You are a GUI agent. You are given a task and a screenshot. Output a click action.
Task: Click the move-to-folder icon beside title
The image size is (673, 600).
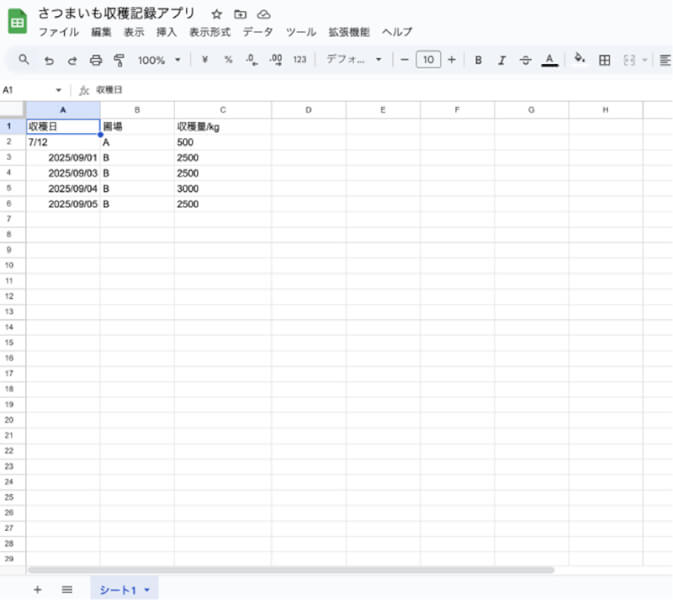click(x=240, y=14)
